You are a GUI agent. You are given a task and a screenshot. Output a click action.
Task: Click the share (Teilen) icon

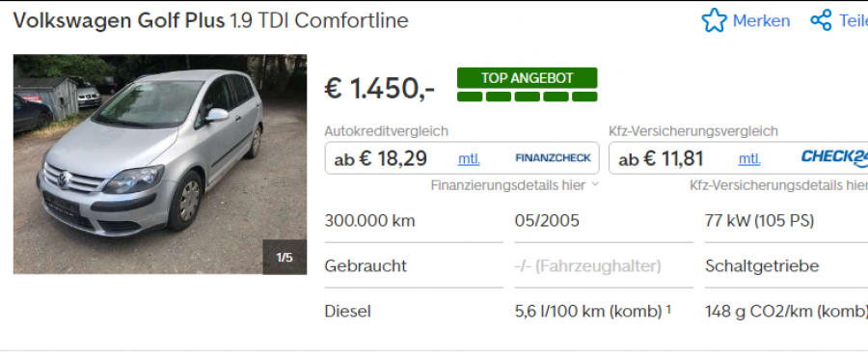click(x=821, y=20)
